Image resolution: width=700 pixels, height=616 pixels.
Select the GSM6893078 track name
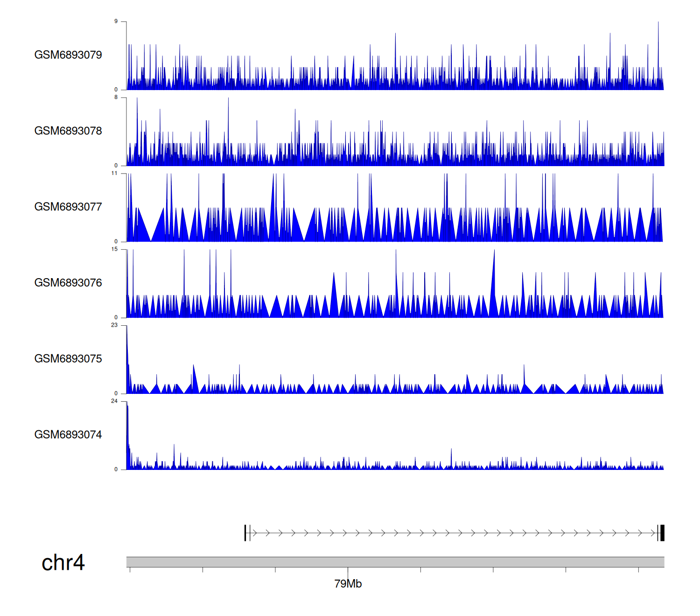[x=68, y=131]
